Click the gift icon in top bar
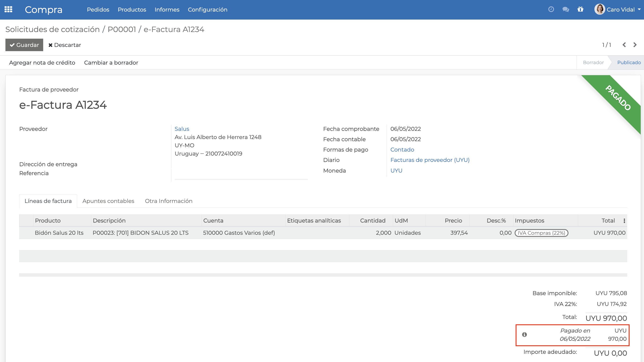644x362 pixels. (580, 9)
